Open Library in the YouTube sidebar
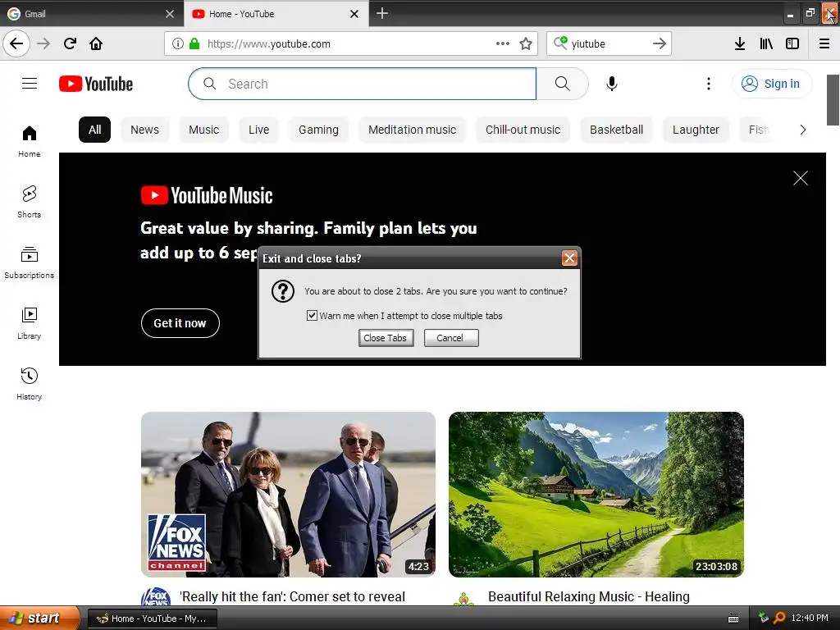 coord(29,323)
